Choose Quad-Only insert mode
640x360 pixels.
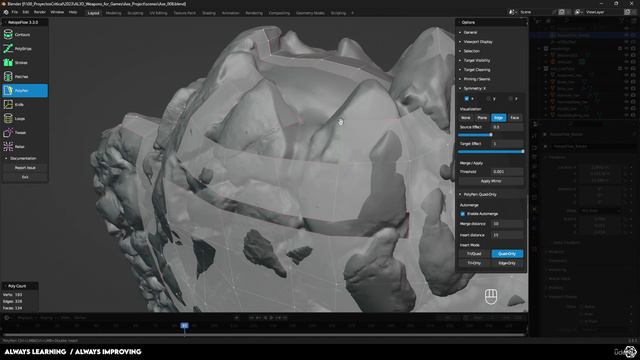point(507,254)
